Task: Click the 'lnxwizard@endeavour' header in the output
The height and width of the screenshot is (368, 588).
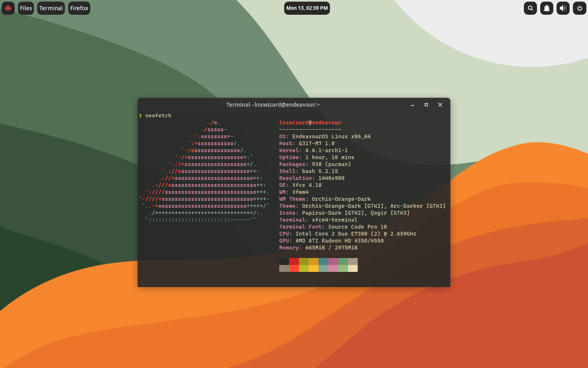Action: click(310, 123)
